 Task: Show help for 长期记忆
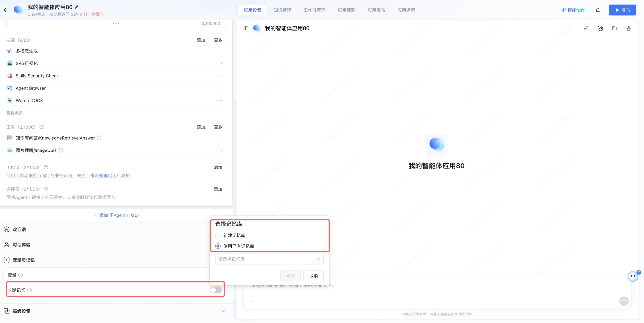[29, 290]
